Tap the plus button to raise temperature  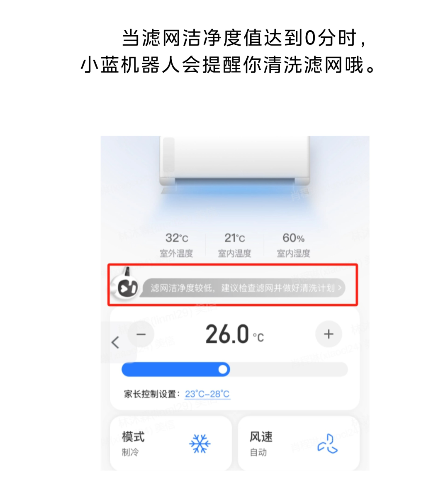point(329,334)
